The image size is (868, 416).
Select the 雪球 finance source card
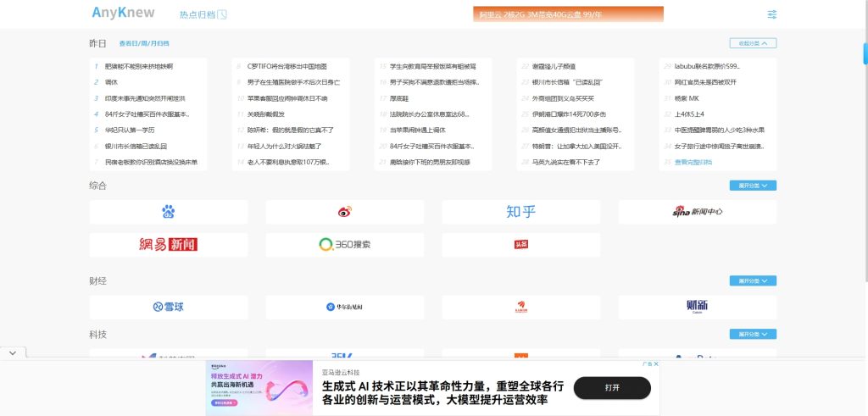[168, 307]
